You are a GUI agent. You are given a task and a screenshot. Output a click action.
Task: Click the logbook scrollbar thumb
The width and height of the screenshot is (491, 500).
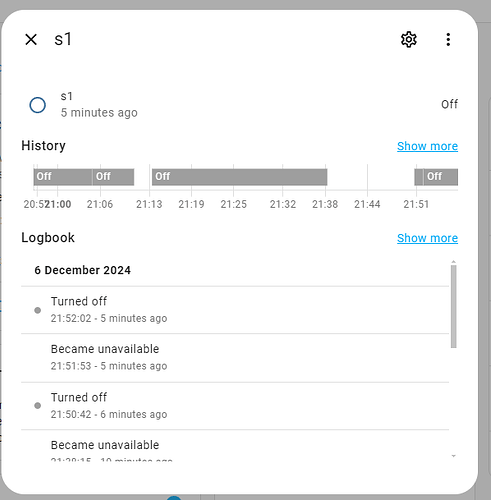click(453, 306)
